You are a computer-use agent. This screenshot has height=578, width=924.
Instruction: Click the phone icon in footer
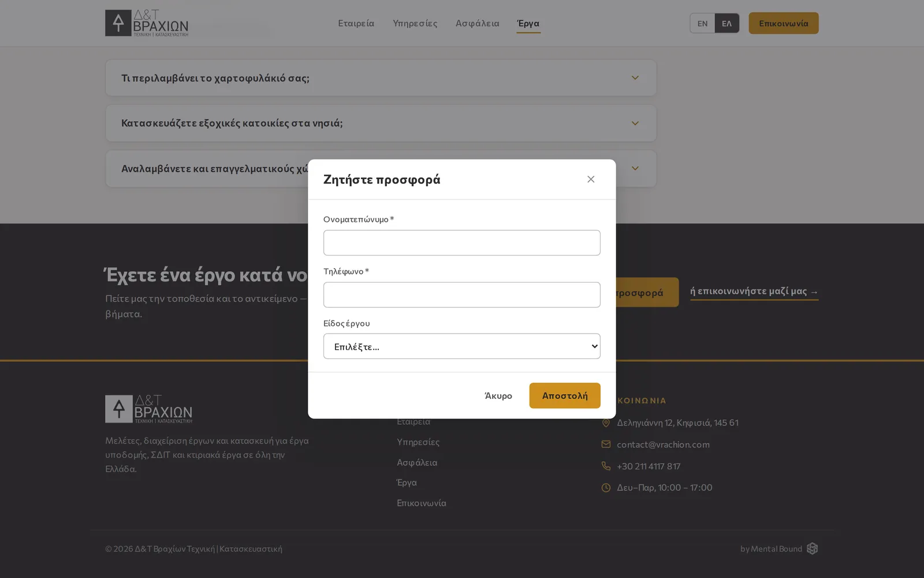[x=606, y=466]
